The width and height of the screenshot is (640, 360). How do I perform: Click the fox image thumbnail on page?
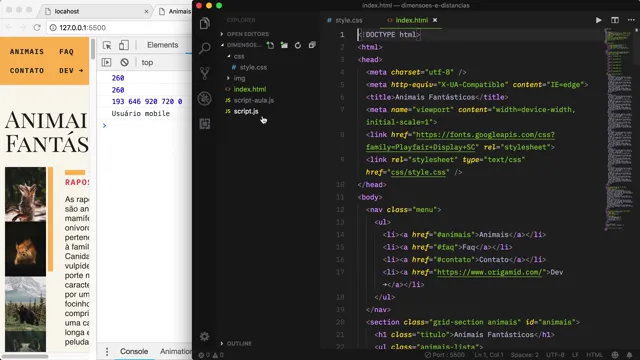(25, 194)
